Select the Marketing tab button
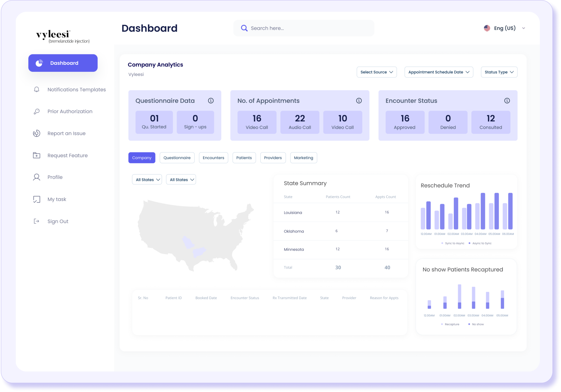 click(303, 158)
